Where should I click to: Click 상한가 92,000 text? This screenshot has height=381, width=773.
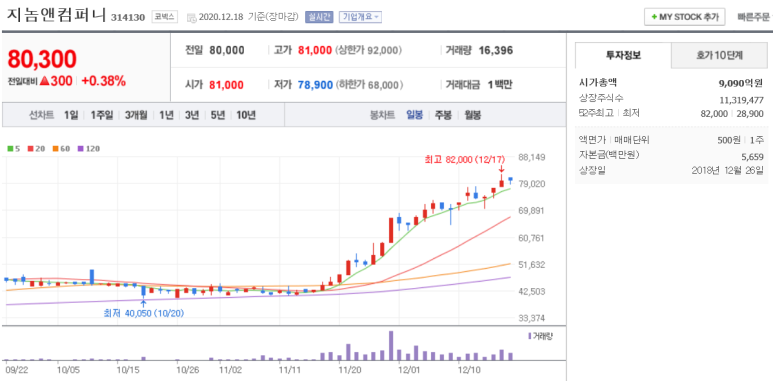click(x=368, y=50)
